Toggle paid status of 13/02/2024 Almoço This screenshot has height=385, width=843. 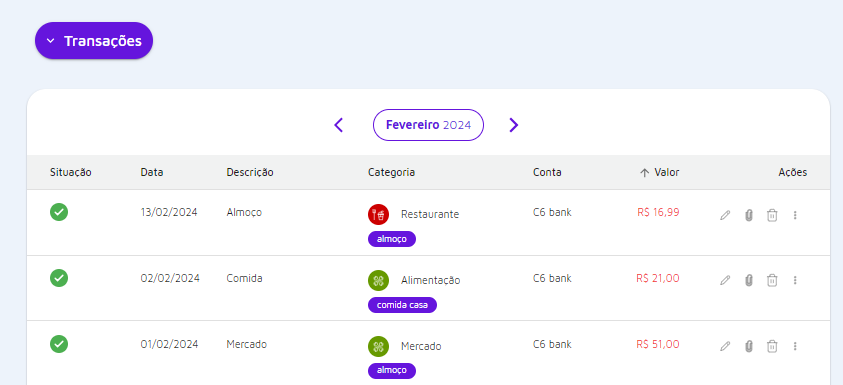[x=59, y=212]
